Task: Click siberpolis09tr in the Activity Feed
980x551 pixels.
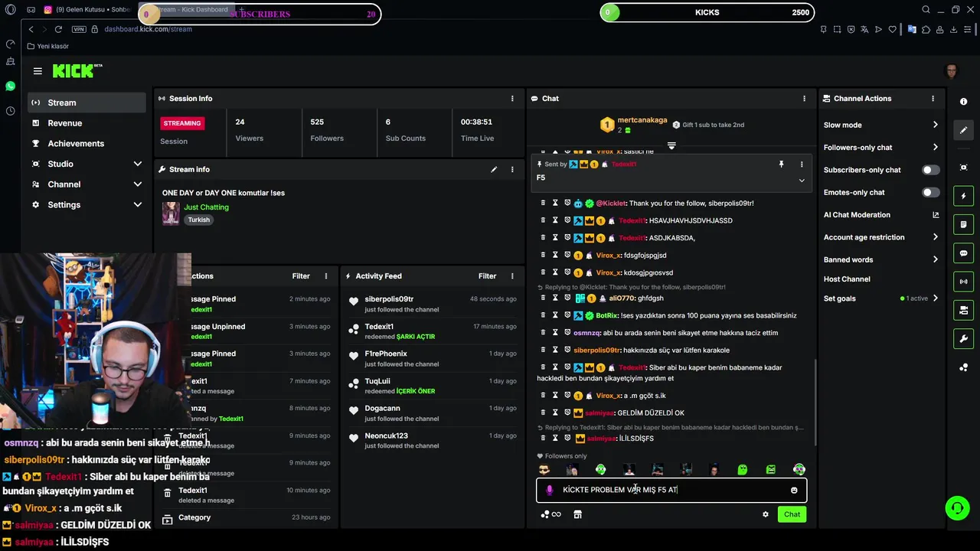Action: (x=389, y=299)
